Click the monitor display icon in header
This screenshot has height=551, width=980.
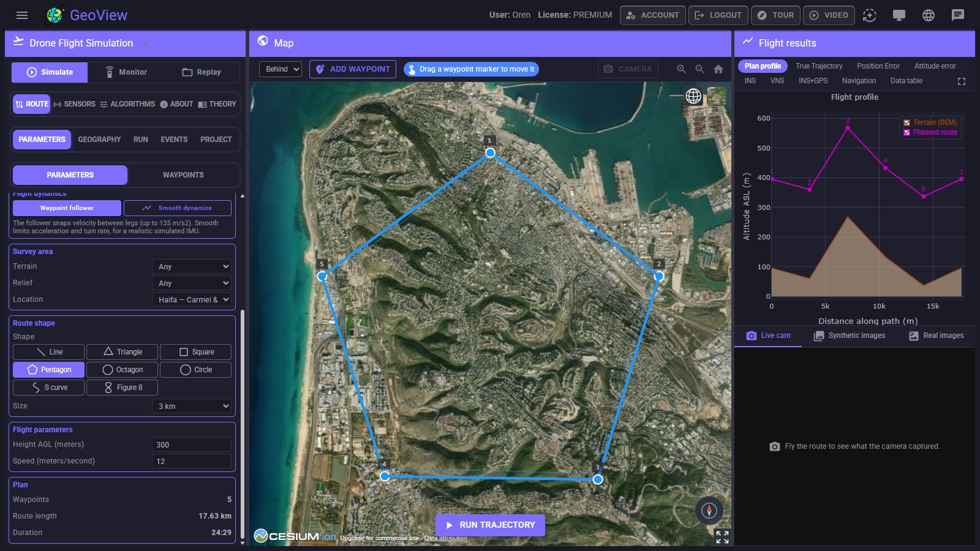pyautogui.click(x=899, y=15)
